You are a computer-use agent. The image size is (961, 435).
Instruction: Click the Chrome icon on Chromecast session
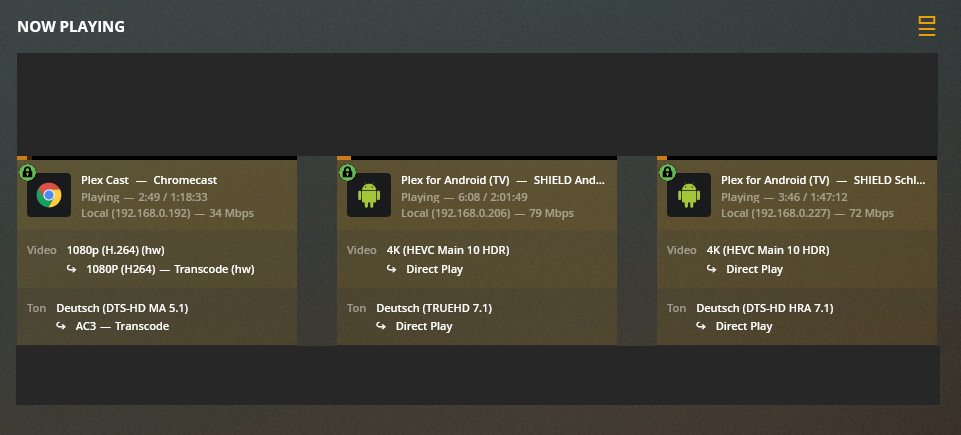[49, 195]
